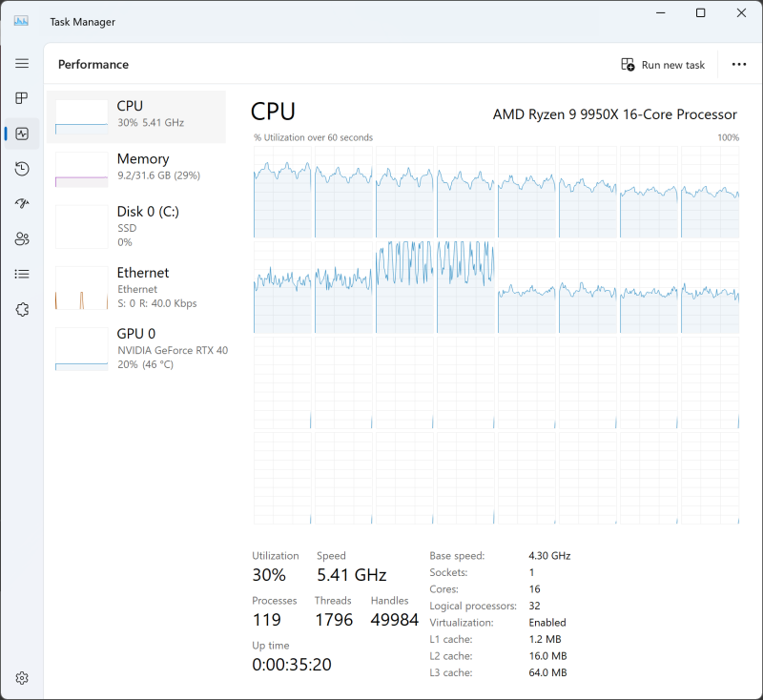
Task: Select the Performance page icon
Action: coord(22,134)
